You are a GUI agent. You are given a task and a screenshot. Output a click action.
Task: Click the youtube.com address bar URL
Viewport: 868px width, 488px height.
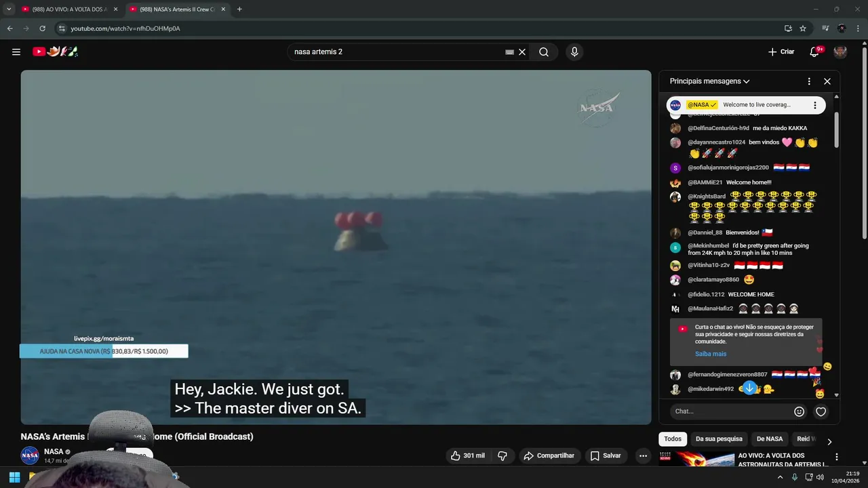point(125,28)
